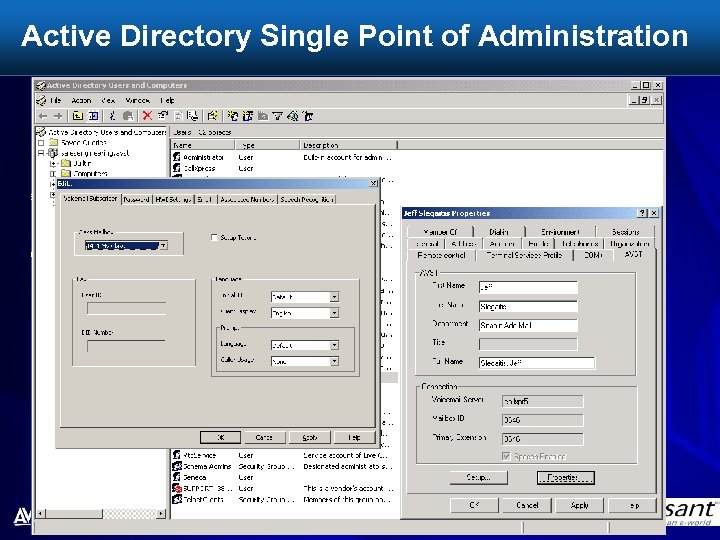Click the TelnetClients group icon

(x=177, y=499)
